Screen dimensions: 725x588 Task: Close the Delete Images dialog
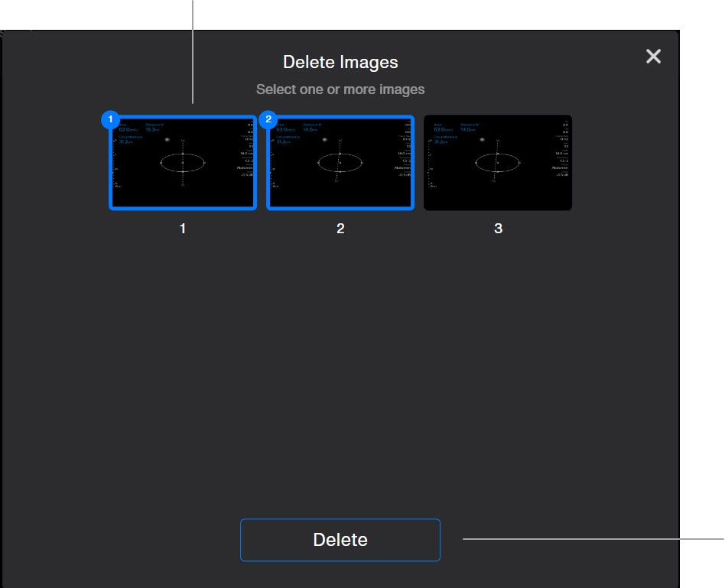(x=653, y=57)
